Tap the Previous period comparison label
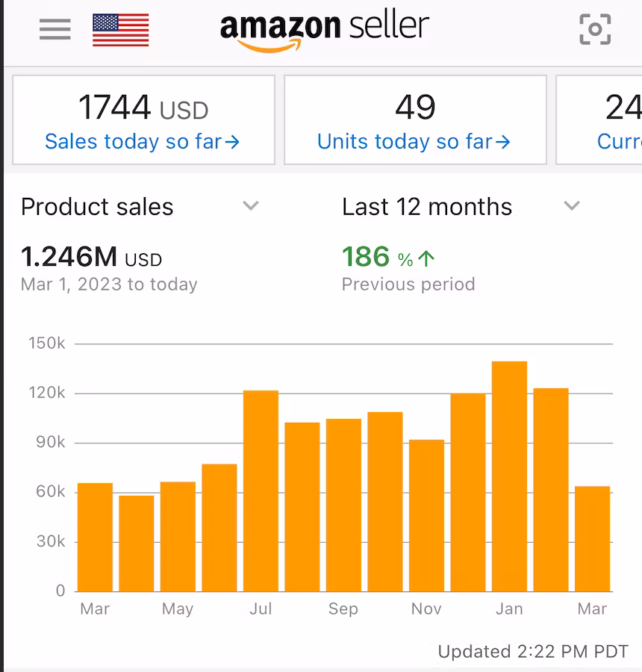The width and height of the screenshot is (642, 672). (x=408, y=284)
